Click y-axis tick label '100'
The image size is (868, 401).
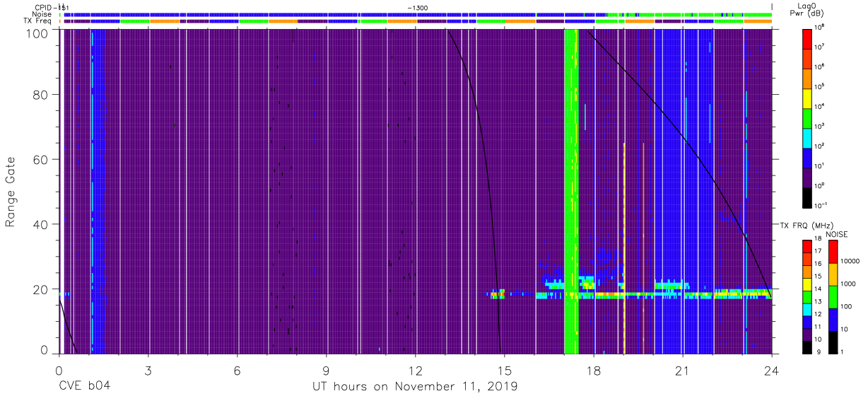pyautogui.click(x=37, y=33)
